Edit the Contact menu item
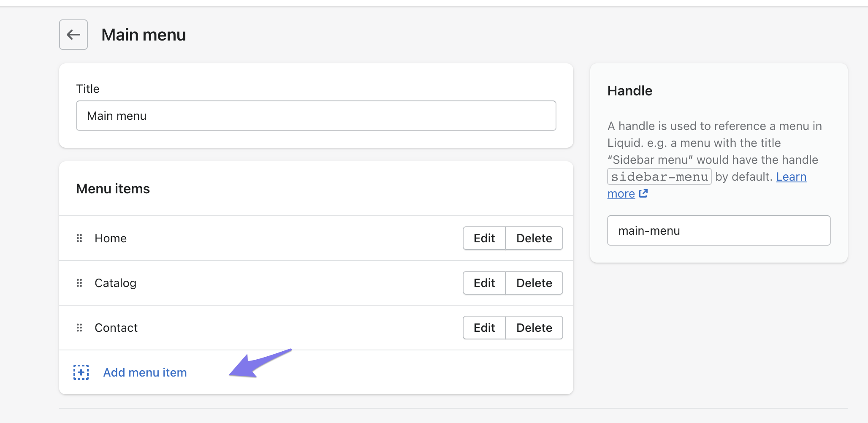This screenshot has height=423, width=868. [484, 328]
